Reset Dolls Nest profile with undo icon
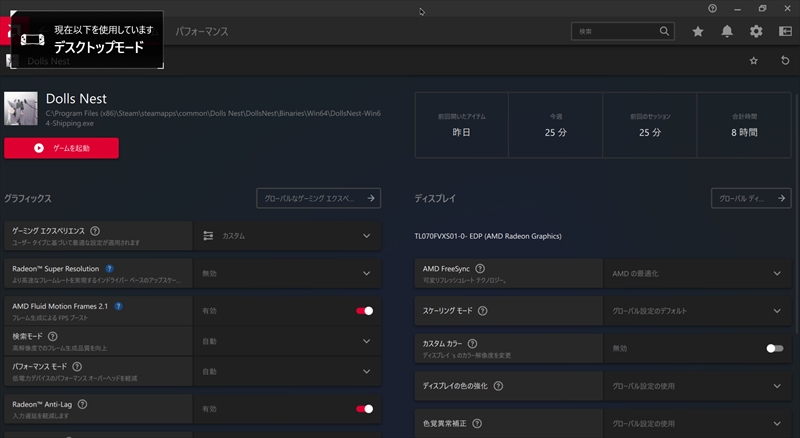Screen dimensions: 800x438 pos(785,61)
